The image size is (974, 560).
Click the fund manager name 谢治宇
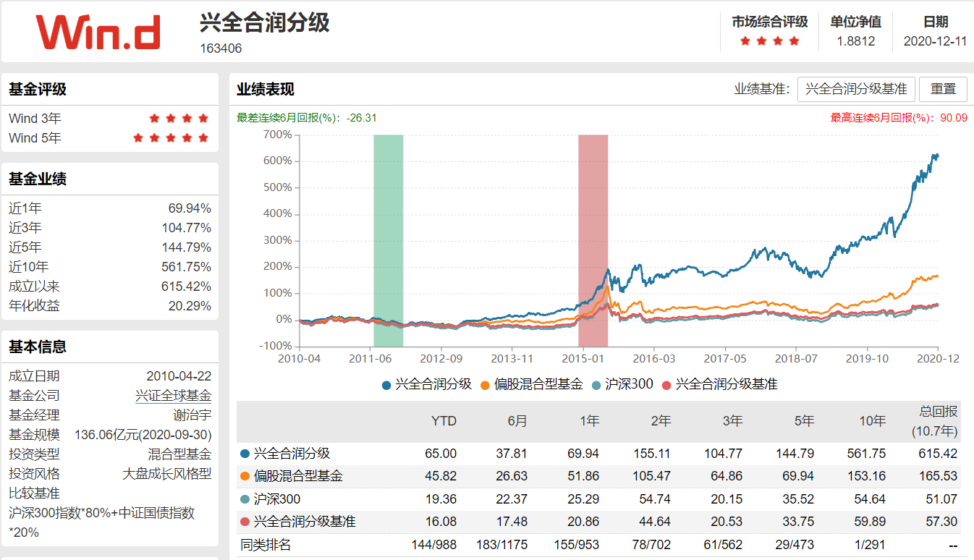pos(192,415)
